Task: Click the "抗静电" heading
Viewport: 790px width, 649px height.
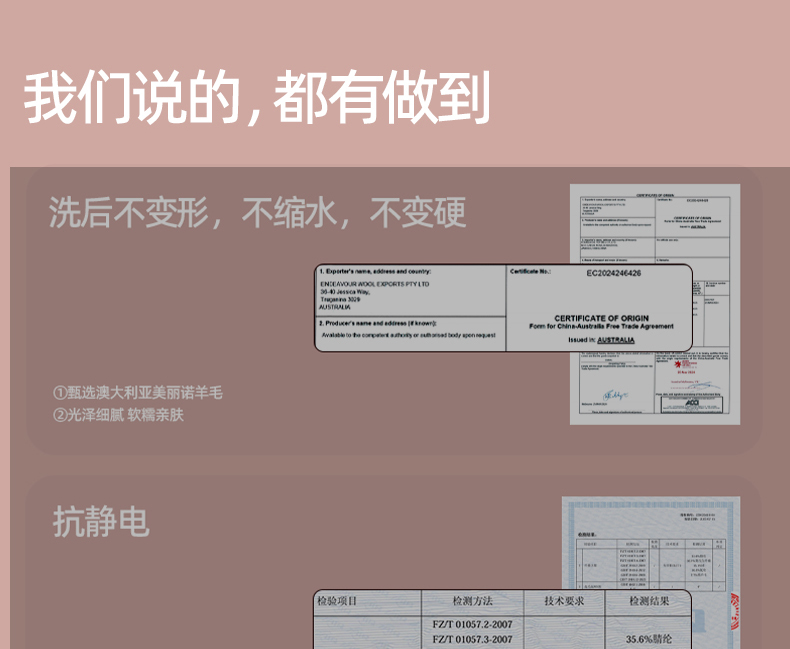Action: click(101, 522)
